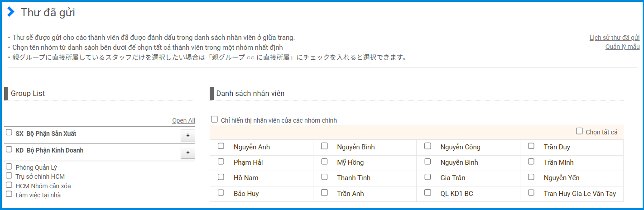Expand the KD Bộ Phận Kinh Doanh group

(187, 153)
